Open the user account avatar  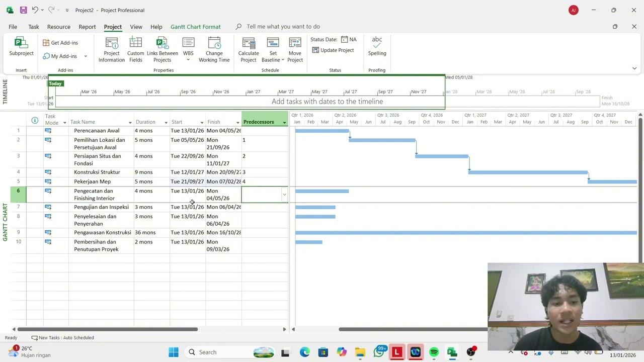click(x=574, y=10)
